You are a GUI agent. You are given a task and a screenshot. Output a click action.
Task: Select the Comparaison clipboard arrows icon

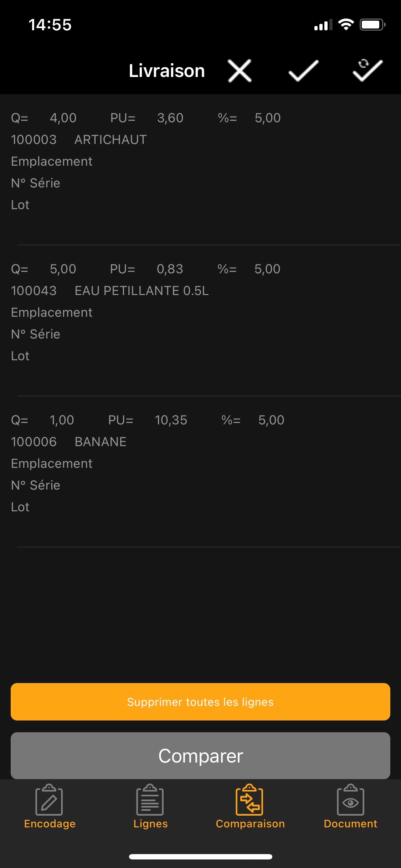click(250, 800)
